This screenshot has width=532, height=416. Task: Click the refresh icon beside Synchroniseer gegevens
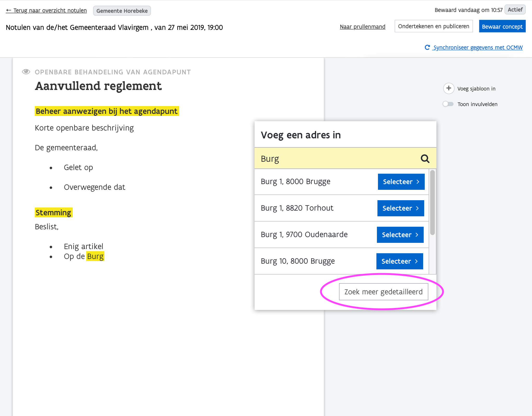coord(427,47)
